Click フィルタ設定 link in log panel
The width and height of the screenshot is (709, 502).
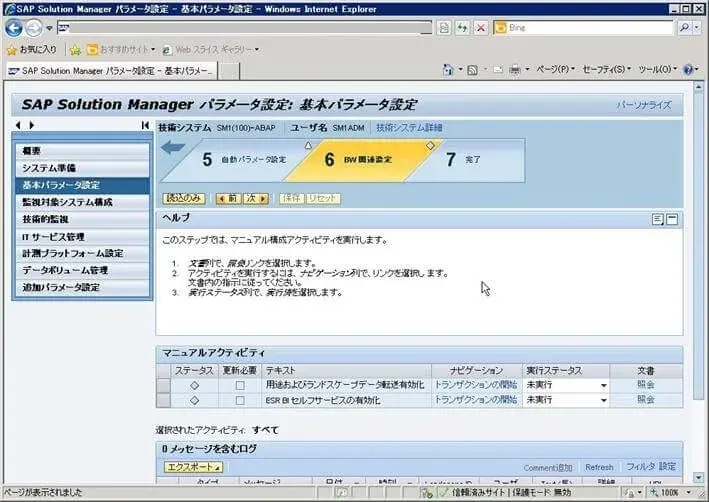[651, 467]
